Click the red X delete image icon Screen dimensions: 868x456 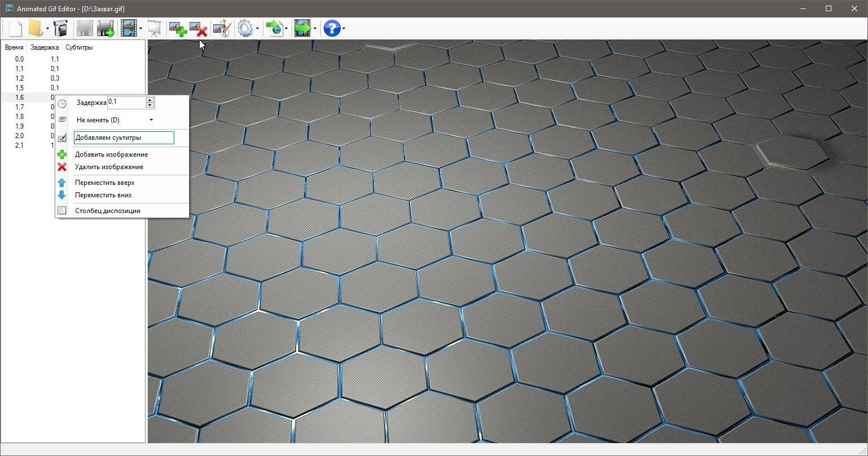tap(63, 167)
